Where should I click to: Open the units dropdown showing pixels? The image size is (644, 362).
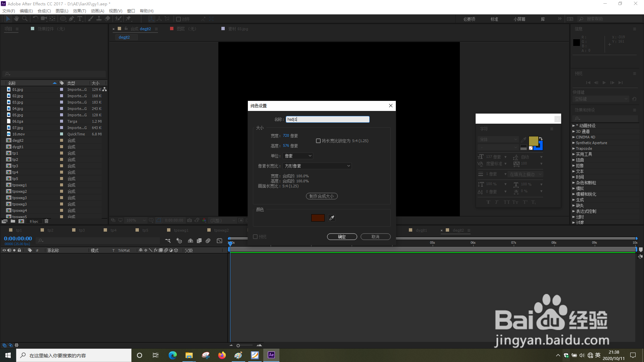(298, 156)
